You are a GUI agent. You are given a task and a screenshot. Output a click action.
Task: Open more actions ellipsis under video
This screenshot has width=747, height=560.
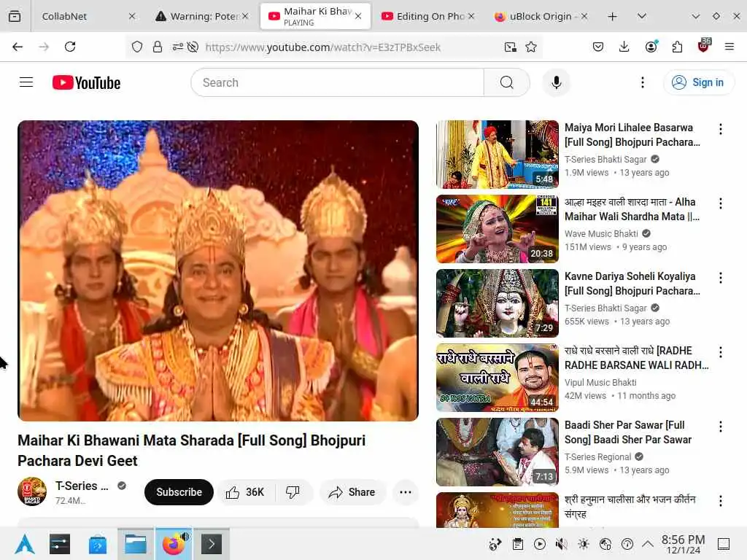coord(406,492)
